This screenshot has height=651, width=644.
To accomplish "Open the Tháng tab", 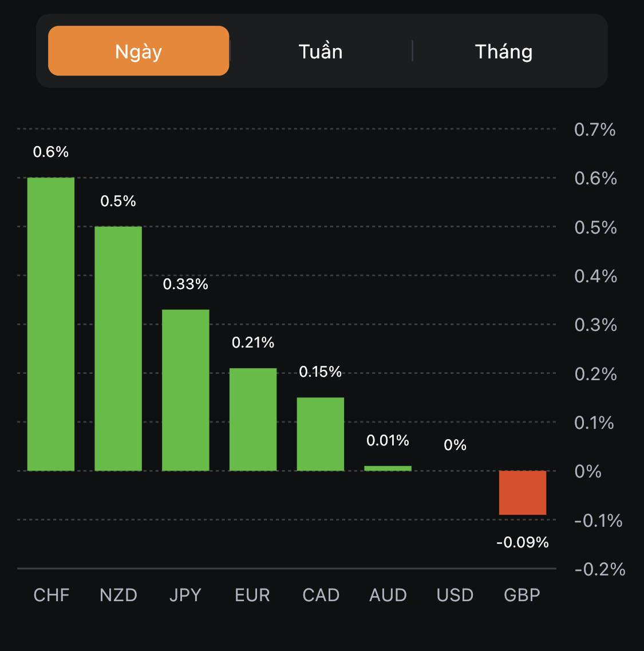I will pos(504,52).
